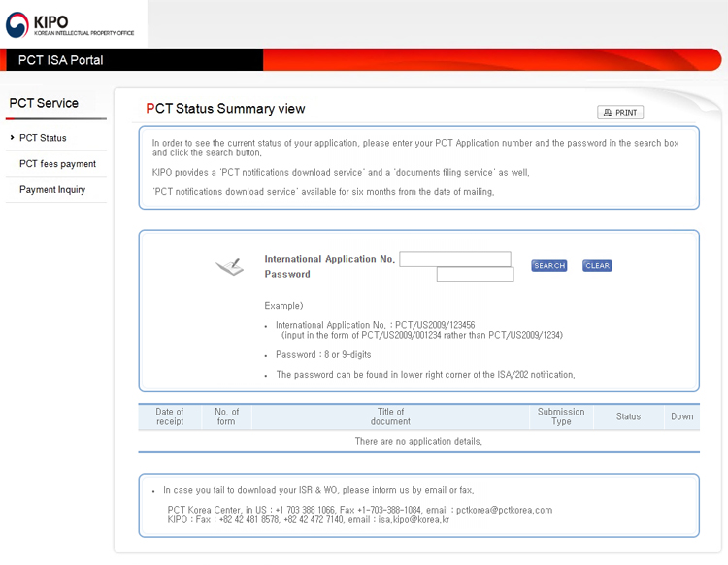Click the Down column header
This screenshot has width=728, height=565.
pyautogui.click(x=681, y=416)
